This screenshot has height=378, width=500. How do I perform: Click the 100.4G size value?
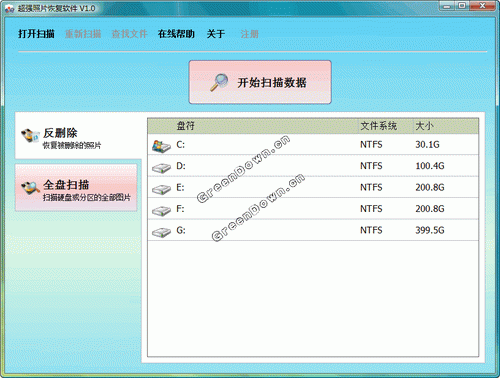[x=430, y=166]
